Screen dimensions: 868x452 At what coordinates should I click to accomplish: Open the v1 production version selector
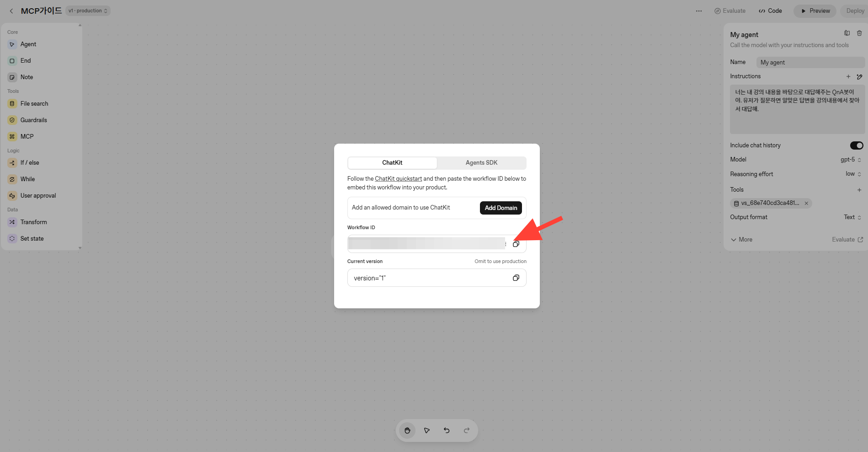(x=88, y=11)
